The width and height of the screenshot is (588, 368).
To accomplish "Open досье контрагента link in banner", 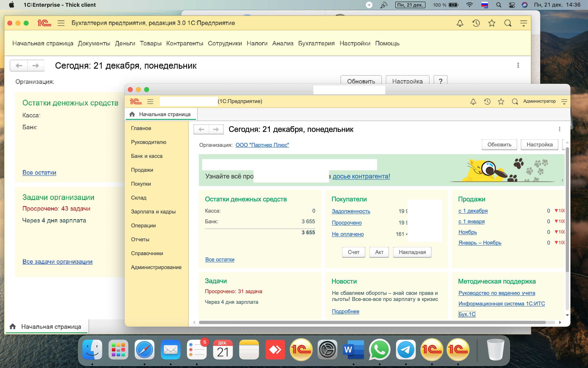I will pos(361,176).
